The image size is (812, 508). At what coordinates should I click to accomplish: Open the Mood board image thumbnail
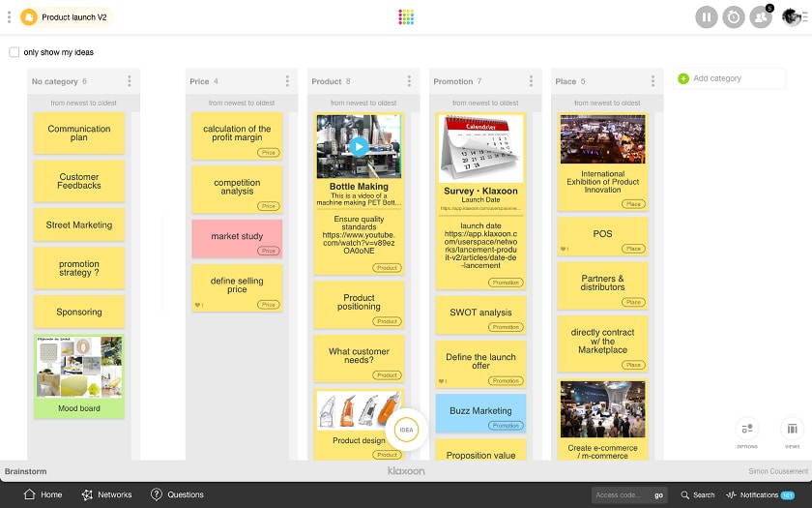(78, 367)
